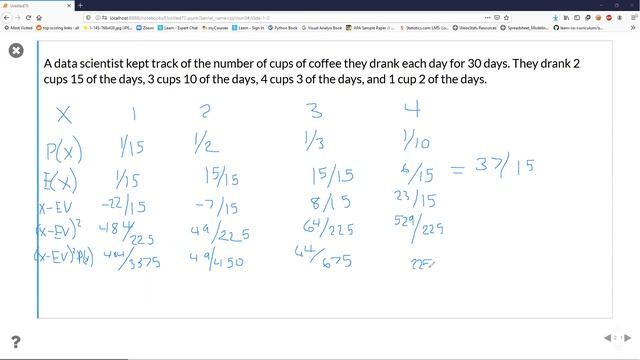The width and height of the screenshot is (640, 360).
Task: Open 'top scoring links : all' bookmark
Action: coord(58,28)
